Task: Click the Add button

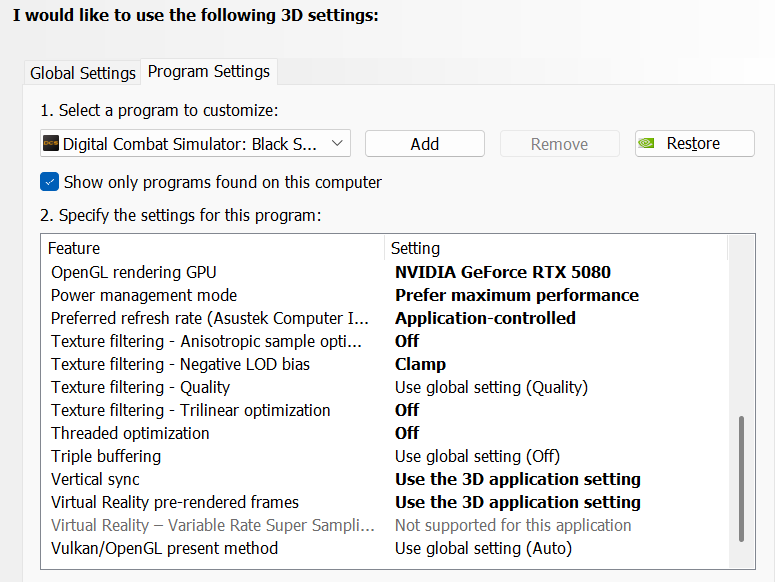Action: [425, 144]
